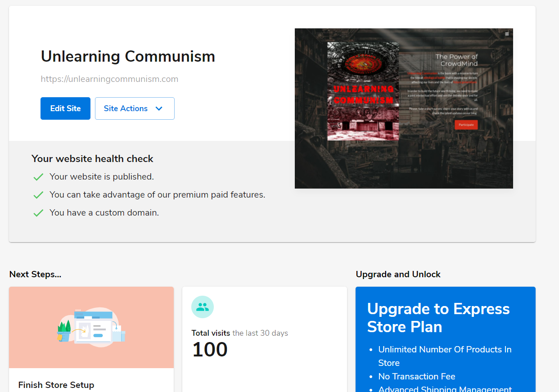The image size is (559, 392).
Task: Open the website preview thumbnail
Action: (404, 108)
